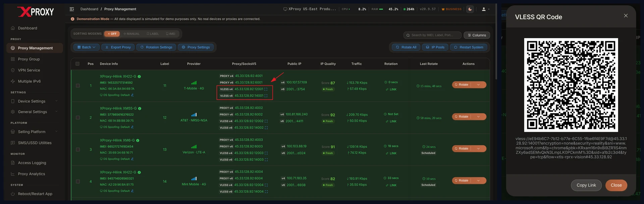Click the Copy Link button

coord(586,185)
